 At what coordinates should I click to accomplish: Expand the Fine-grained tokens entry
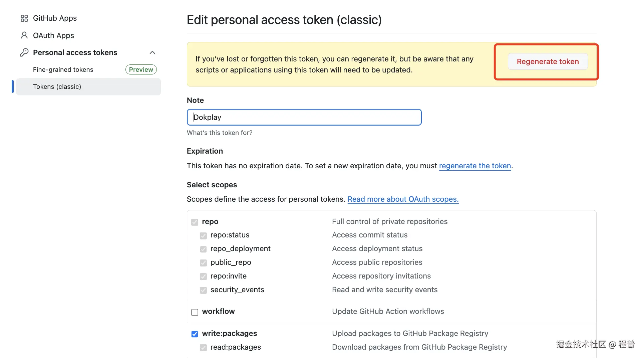click(63, 69)
